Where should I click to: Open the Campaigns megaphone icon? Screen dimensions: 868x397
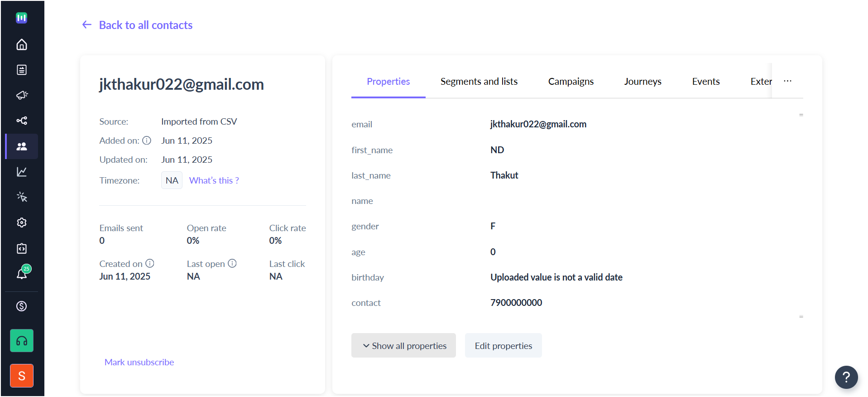point(22,95)
